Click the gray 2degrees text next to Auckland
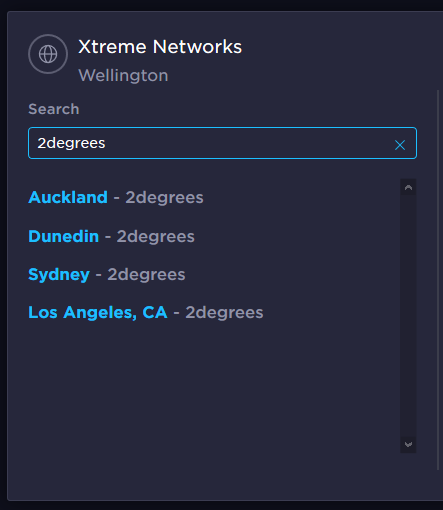Screen dimensions: 443x510 click(164, 197)
